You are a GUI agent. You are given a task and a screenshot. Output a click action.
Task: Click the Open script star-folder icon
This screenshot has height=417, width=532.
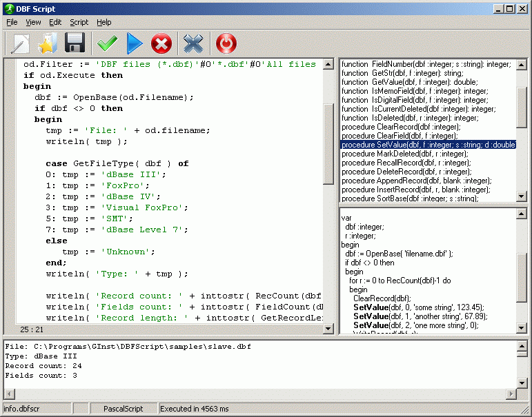click(x=48, y=43)
